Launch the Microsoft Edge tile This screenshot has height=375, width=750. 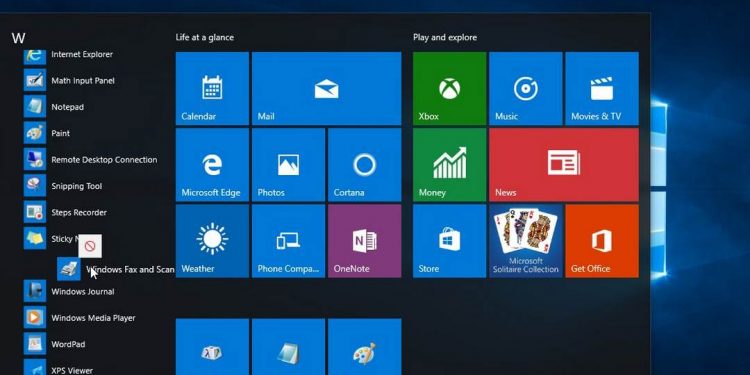pyautogui.click(x=212, y=165)
